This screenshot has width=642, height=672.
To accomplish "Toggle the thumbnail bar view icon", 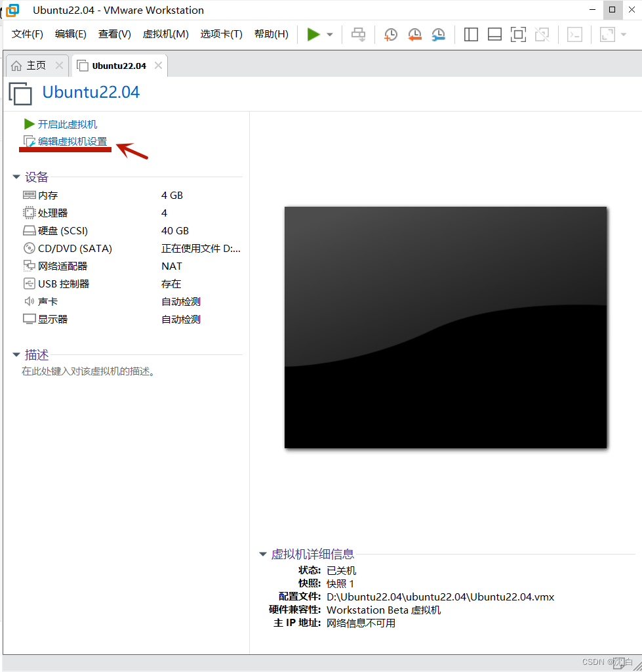I will 494,34.
